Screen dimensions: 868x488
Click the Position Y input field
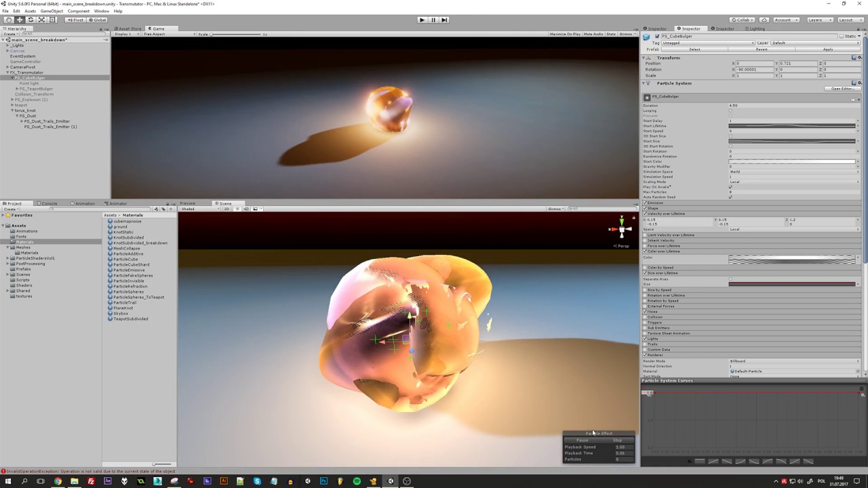799,64
